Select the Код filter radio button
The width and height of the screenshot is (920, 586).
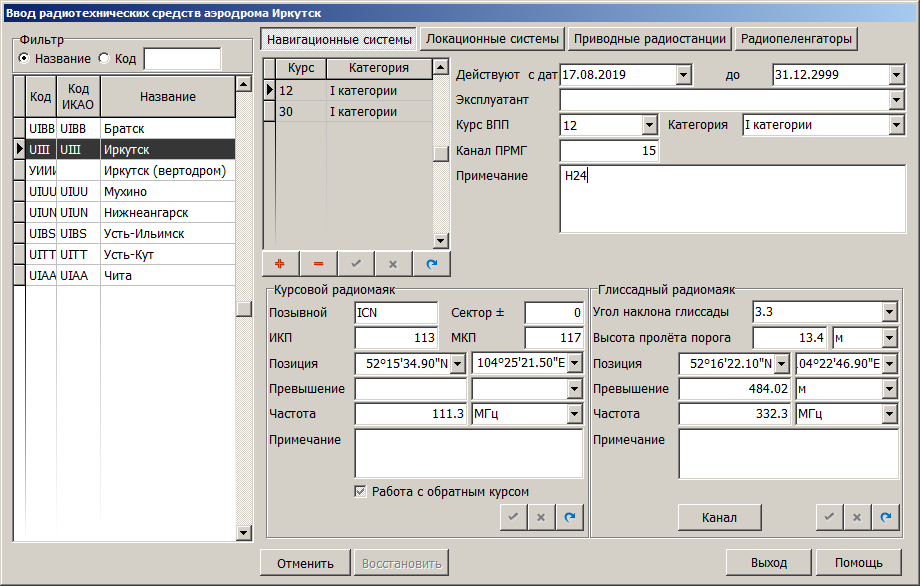coord(104,59)
